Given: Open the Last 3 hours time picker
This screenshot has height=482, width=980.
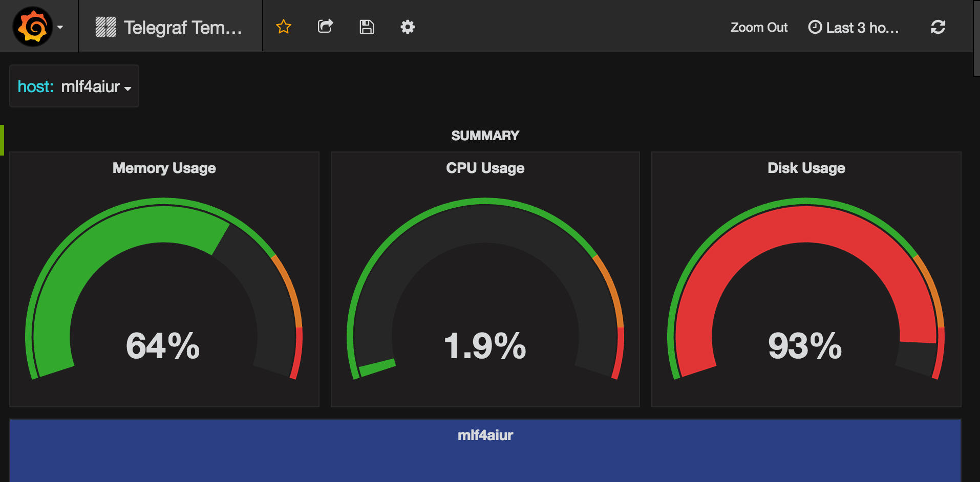Looking at the screenshot, I should point(853,27).
